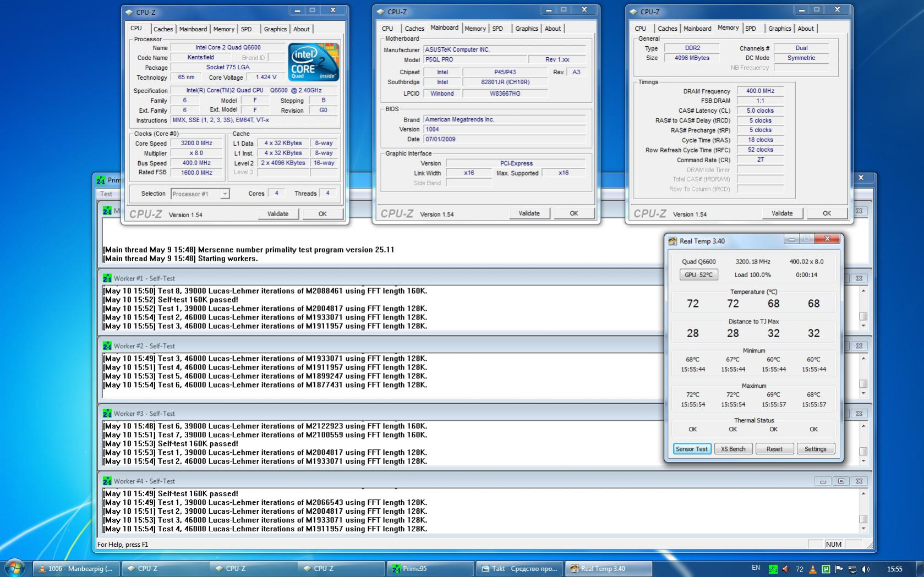Click the Worker #3 scrollbar thumb

coord(863,451)
